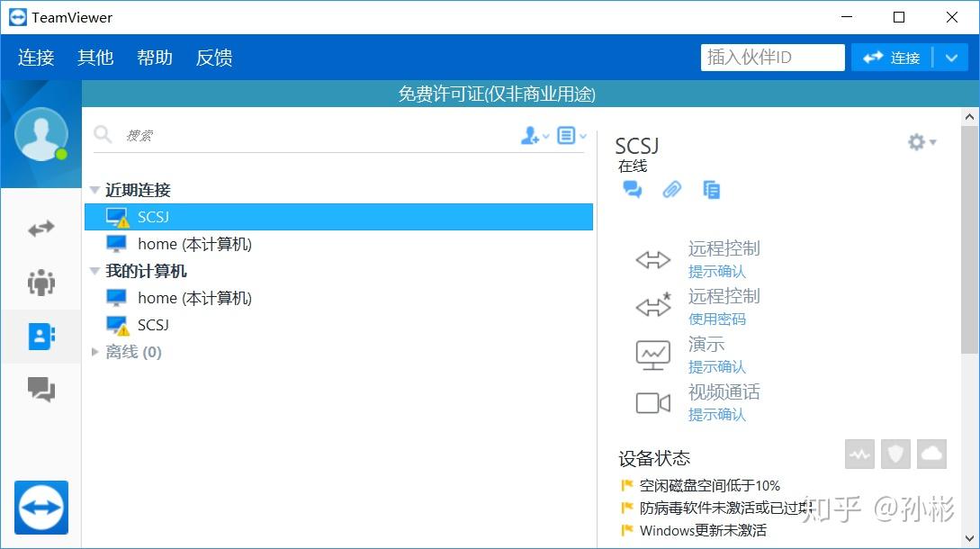Click the 远程控制 prompt-confirmation arrow icon
The height and width of the screenshot is (549, 980).
653,259
